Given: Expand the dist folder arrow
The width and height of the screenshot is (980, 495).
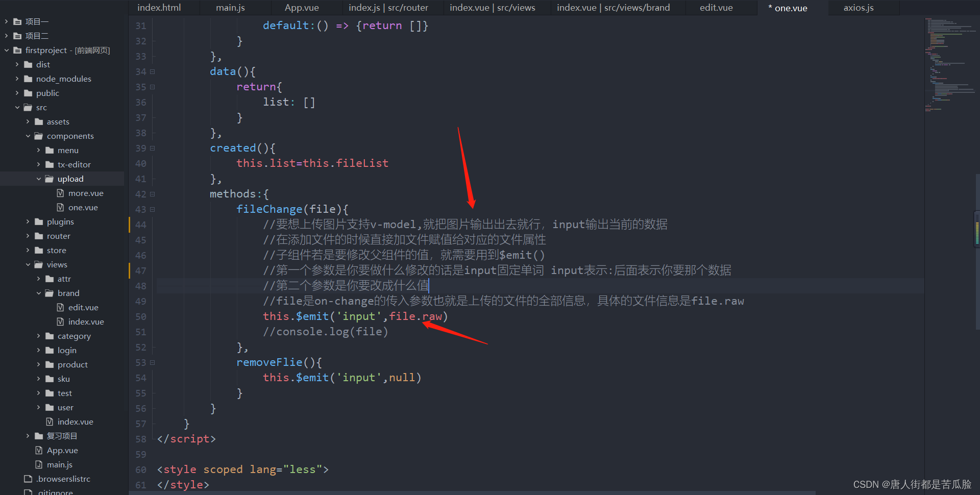Looking at the screenshot, I should (17, 64).
